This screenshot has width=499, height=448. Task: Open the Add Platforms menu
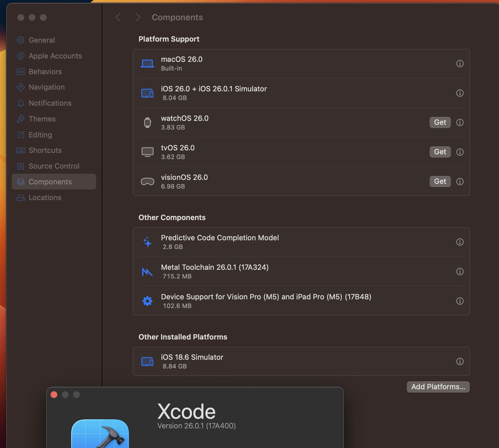pyautogui.click(x=438, y=387)
